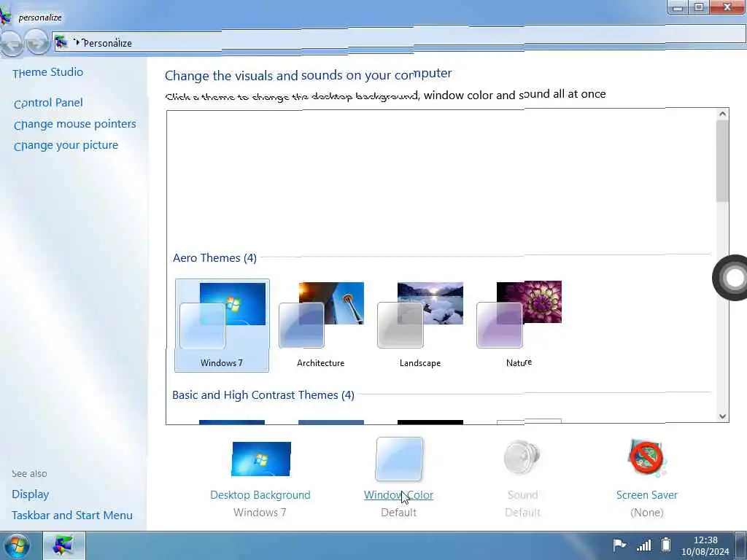Click the 'Windows 7' text under Desktop Background
The height and width of the screenshot is (560, 747).
(260, 513)
